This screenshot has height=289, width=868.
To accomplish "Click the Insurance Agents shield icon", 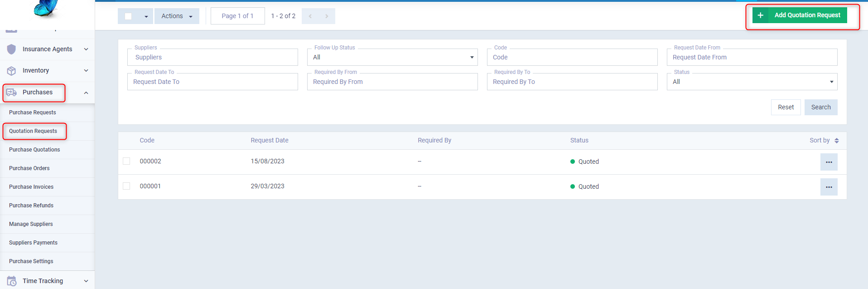I will (11, 49).
